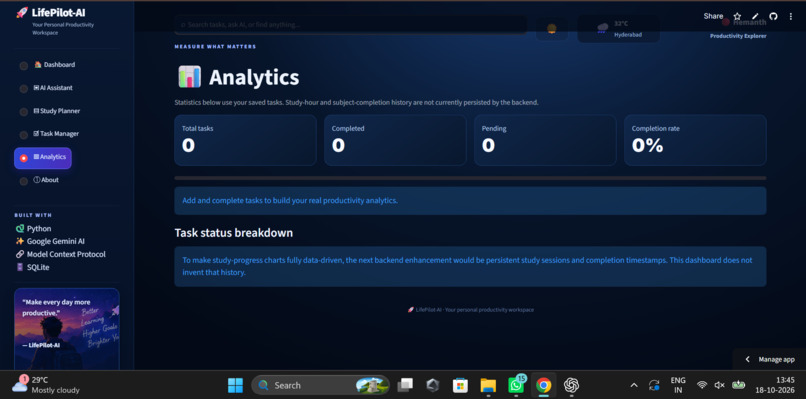806x399 pixels.
Task: Select the Task Manager radio circle
Action: [24, 135]
